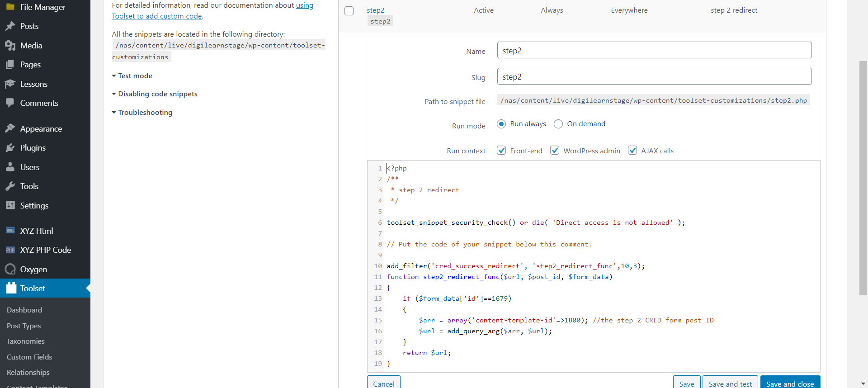Uncheck the WordPress admin run context
The height and width of the screenshot is (388, 868).
tap(555, 151)
